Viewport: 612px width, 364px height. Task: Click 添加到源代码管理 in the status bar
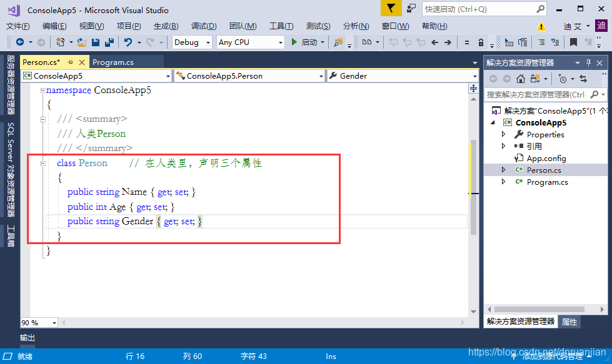click(x=551, y=357)
